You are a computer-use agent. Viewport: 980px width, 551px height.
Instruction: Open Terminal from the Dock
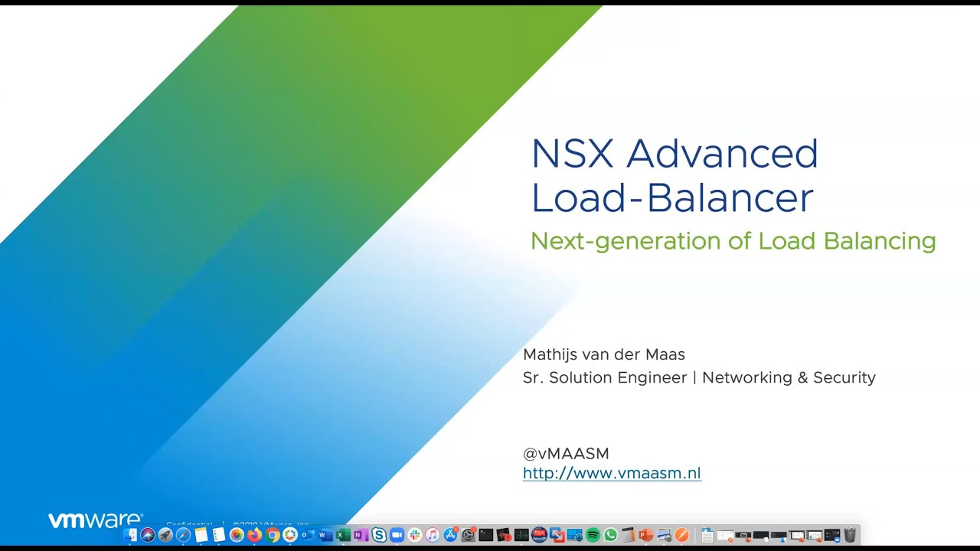click(485, 535)
